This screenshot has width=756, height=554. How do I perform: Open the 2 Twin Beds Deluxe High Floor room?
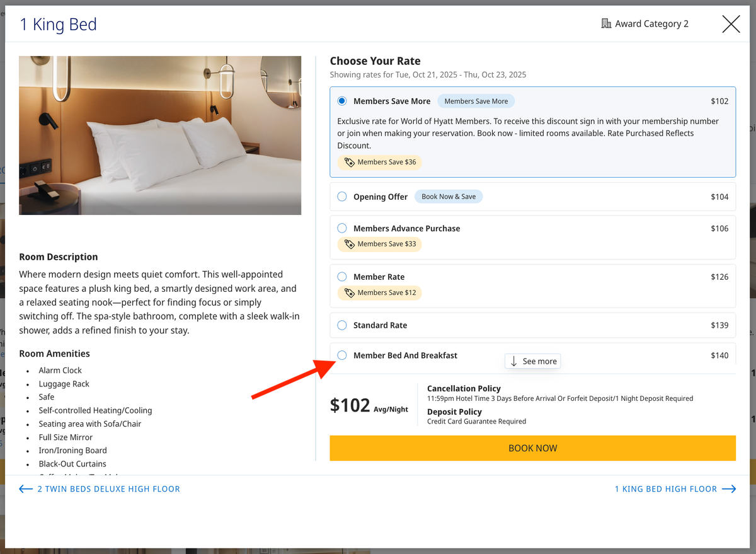(x=110, y=488)
